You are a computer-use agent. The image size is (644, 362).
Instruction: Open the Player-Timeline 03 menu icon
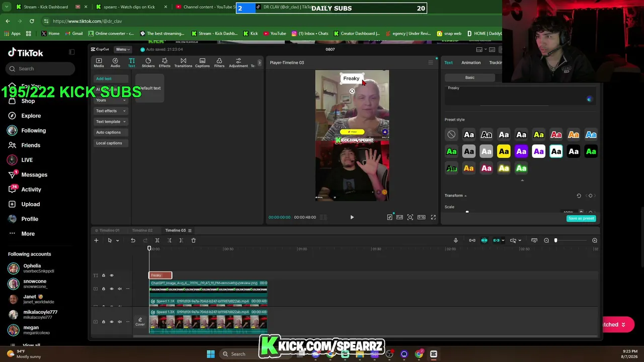431,62
